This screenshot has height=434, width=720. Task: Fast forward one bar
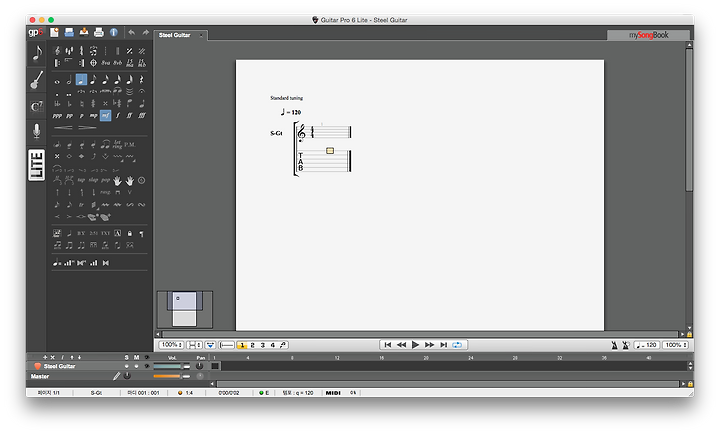(429, 345)
